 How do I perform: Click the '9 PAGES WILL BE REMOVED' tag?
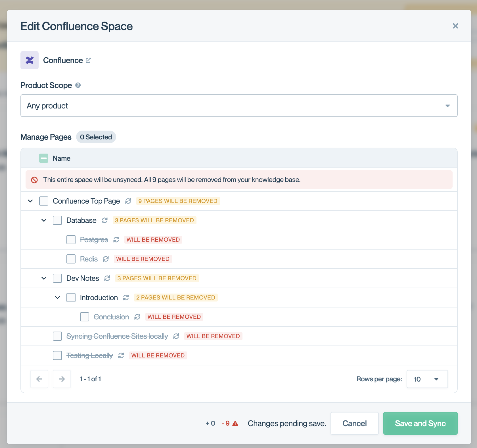click(x=178, y=201)
